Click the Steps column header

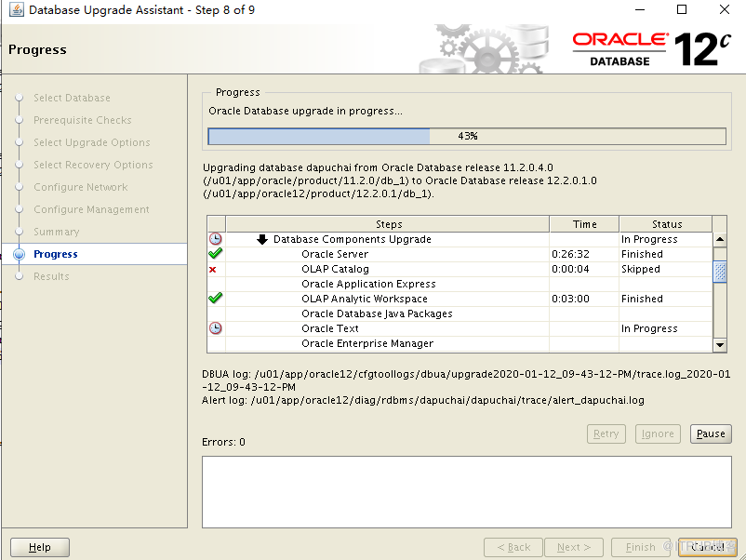tap(388, 224)
